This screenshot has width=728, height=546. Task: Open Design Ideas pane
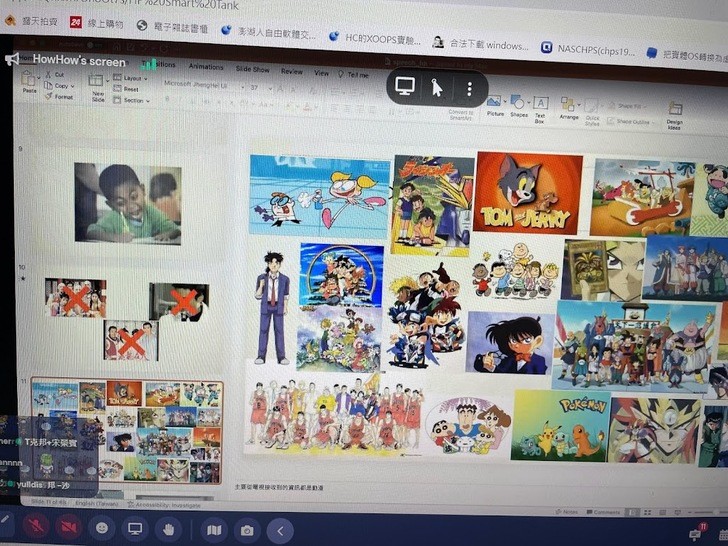(674, 116)
